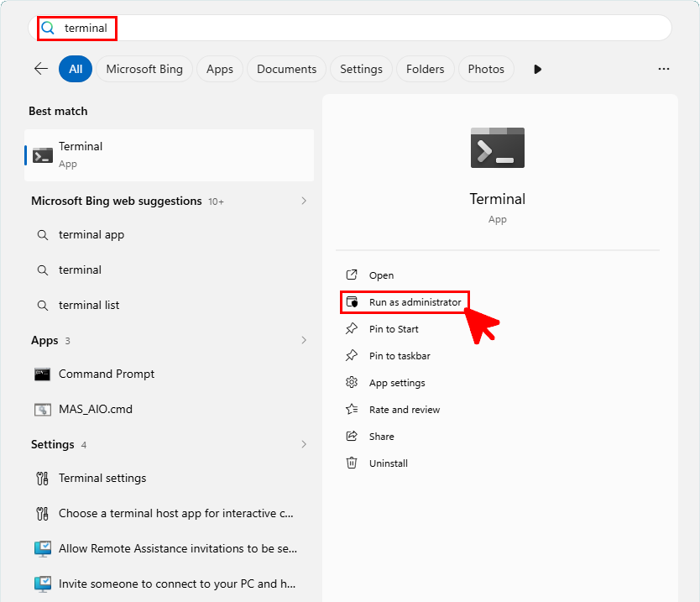Click the Terminal app icon in Best match

click(x=43, y=155)
